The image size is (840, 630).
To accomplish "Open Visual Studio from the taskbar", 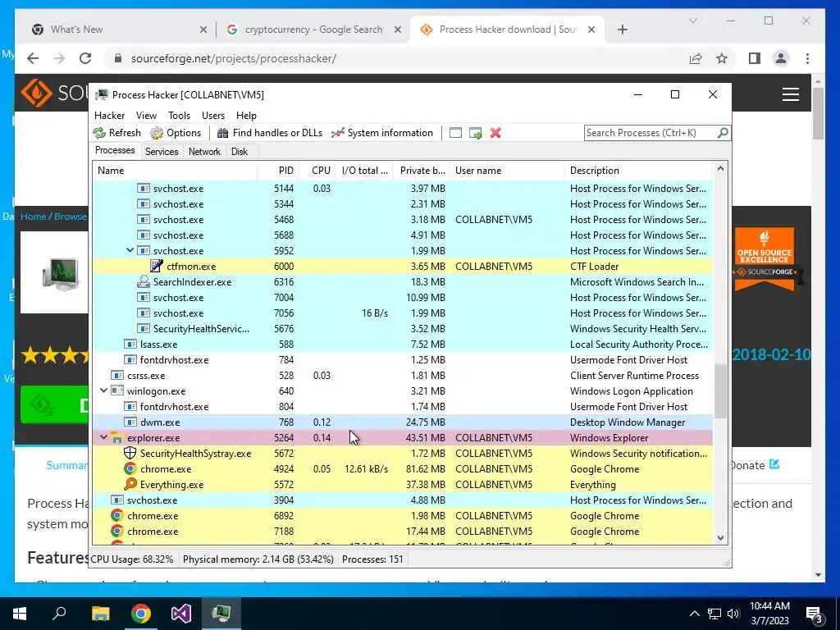I will click(x=181, y=614).
